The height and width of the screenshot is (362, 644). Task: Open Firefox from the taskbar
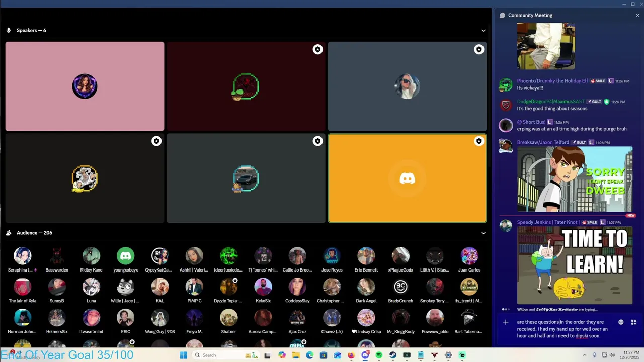(x=351, y=355)
